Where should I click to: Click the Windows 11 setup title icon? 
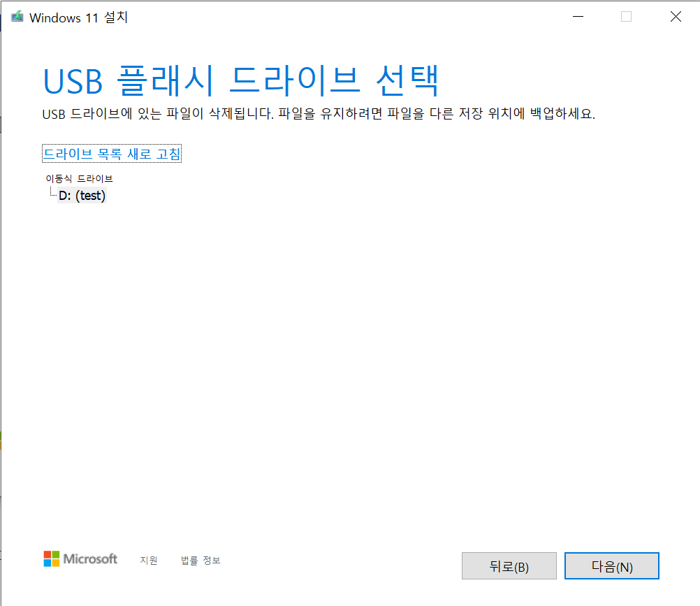tap(17, 17)
